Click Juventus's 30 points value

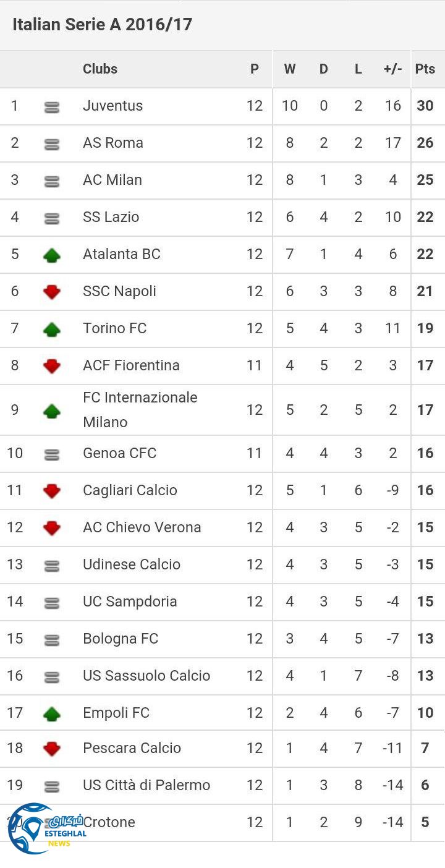425,106
